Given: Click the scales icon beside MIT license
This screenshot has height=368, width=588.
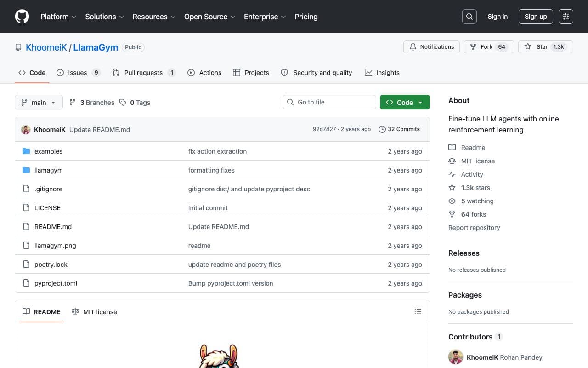Looking at the screenshot, I should point(452,161).
